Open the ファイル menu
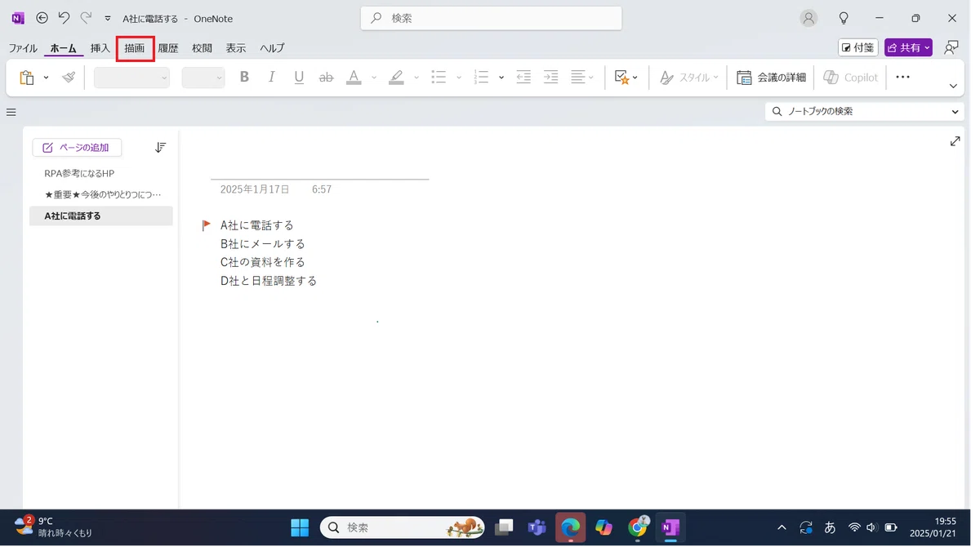 click(23, 48)
